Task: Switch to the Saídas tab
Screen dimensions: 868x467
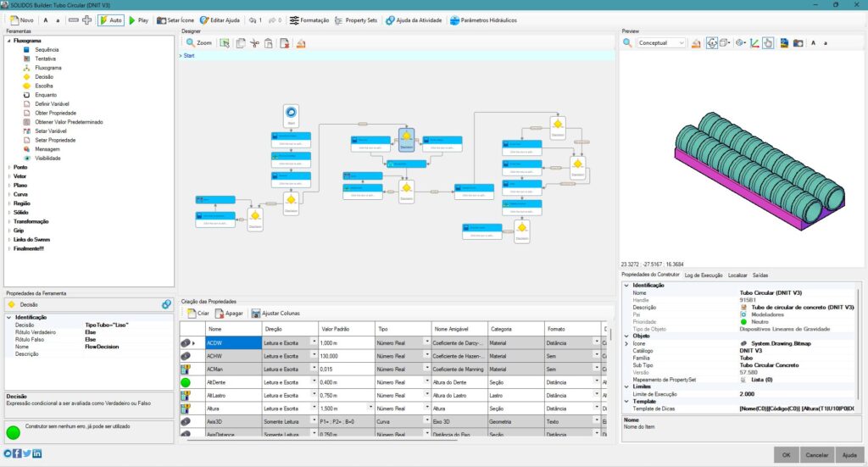Action: click(x=760, y=275)
